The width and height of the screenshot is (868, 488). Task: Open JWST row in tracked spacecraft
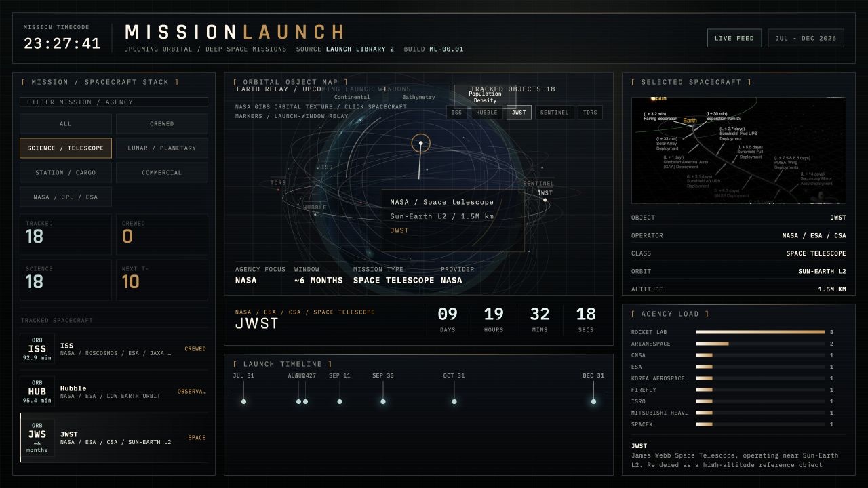114,438
